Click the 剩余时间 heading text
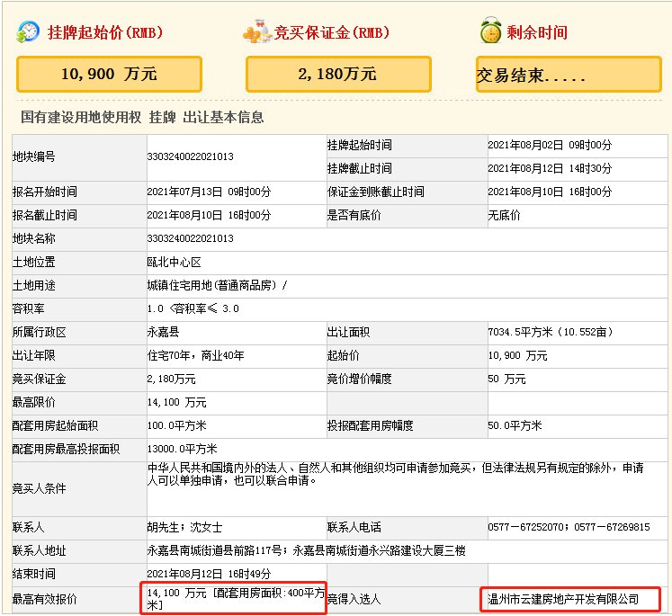The image size is (672, 616). [x=537, y=32]
